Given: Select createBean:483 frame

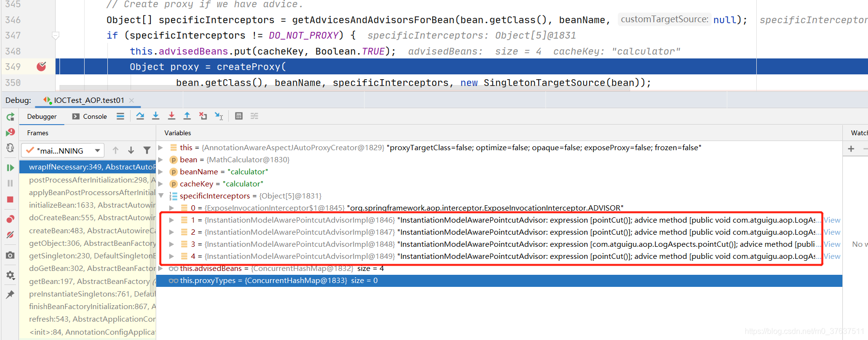Looking at the screenshot, I should point(88,230).
